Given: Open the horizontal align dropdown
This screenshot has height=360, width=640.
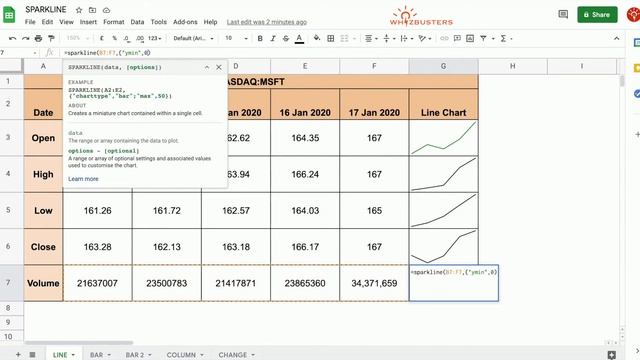Looking at the screenshot, I should (371, 38).
